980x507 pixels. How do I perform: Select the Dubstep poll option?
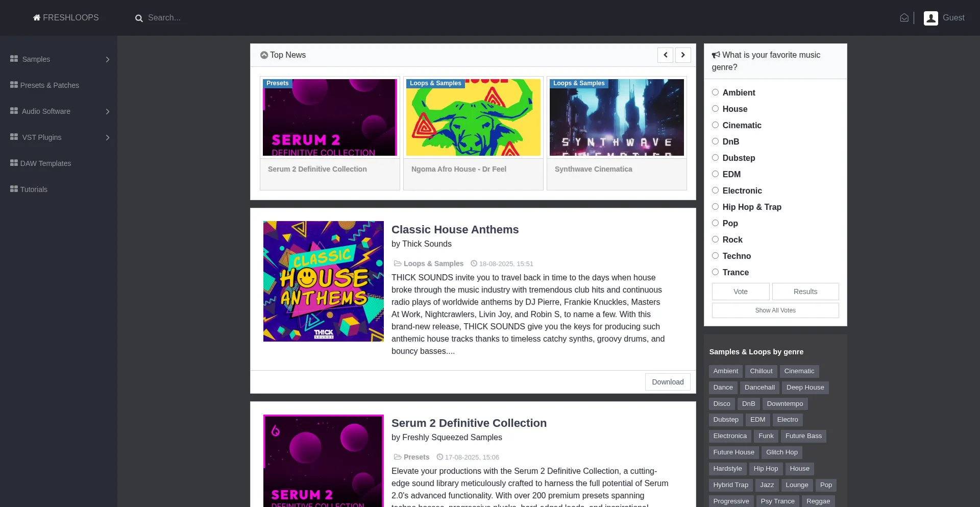(715, 158)
